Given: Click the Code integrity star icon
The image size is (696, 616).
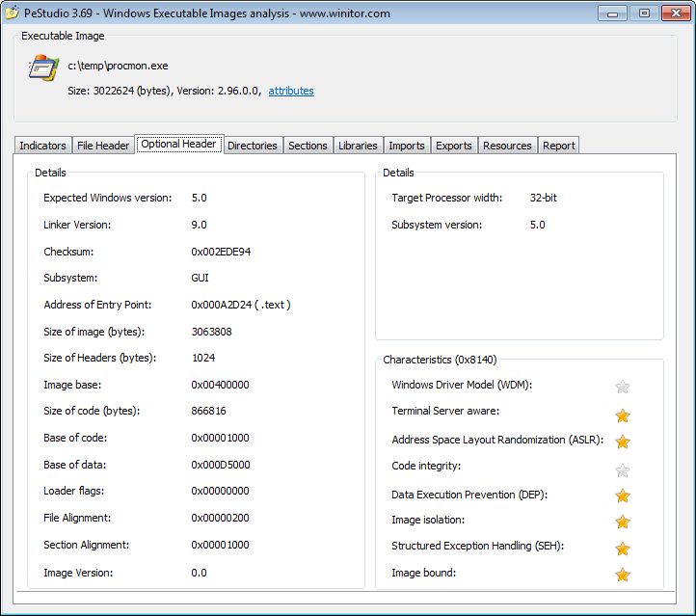Looking at the screenshot, I should pos(623,470).
